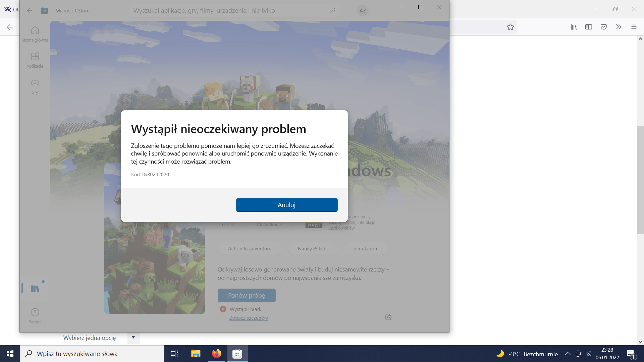
Task: Focus the Windows taskbar search box
Action: (x=92, y=354)
